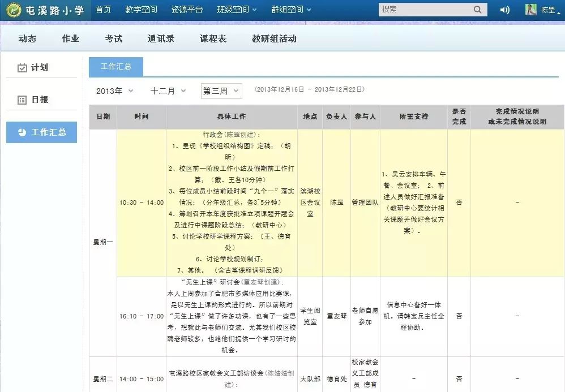The height and width of the screenshot is (392, 565).
Task: Go to 首页 in the top navigation
Action: (x=104, y=10)
